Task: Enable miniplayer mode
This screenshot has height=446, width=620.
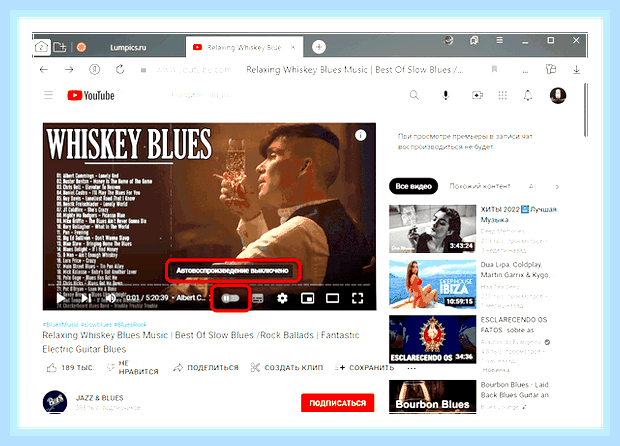Action: click(x=308, y=298)
